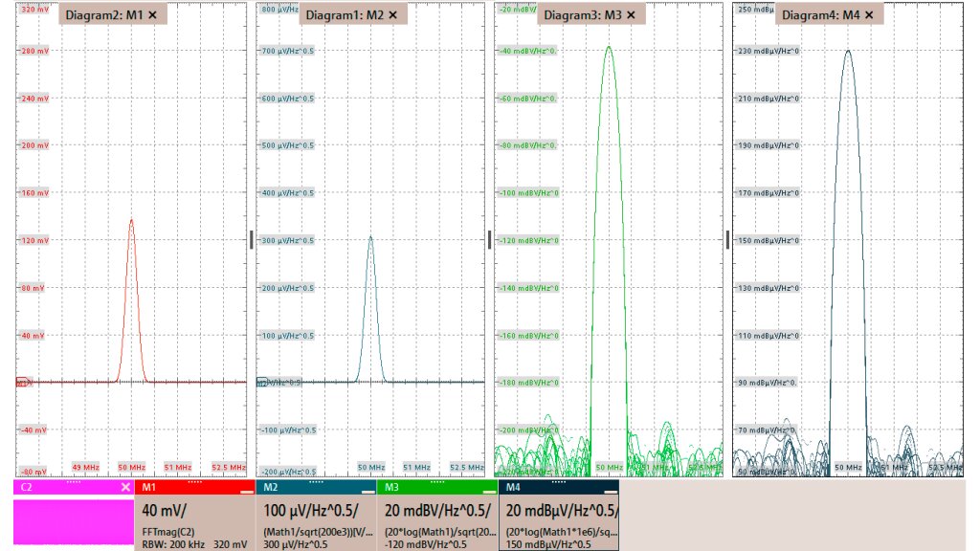Click the M2 formula (Math1/sqrt(200e3))
This screenshot has width=980, height=551.
coord(318,532)
